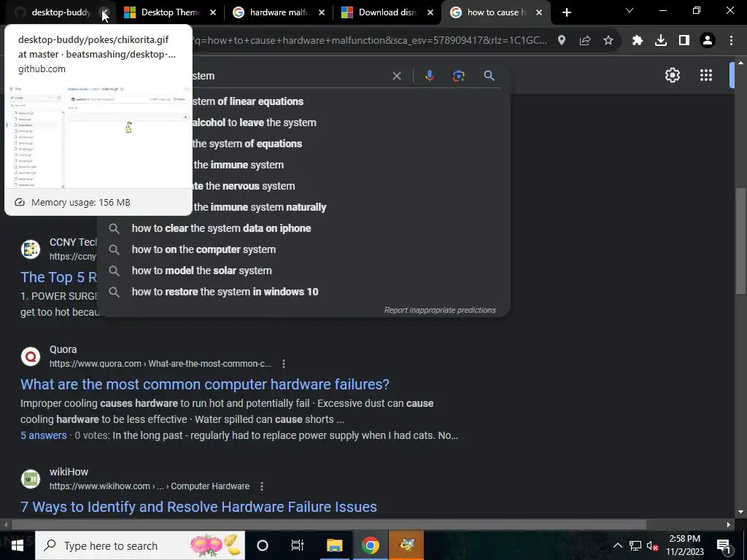Select the 'how to cause' active tab

pyautogui.click(x=495, y=13)
